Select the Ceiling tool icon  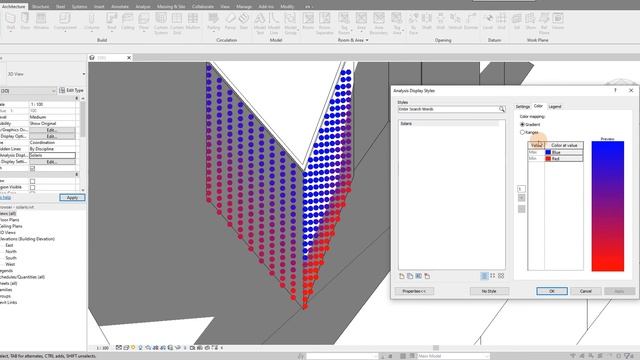(128, 18)
